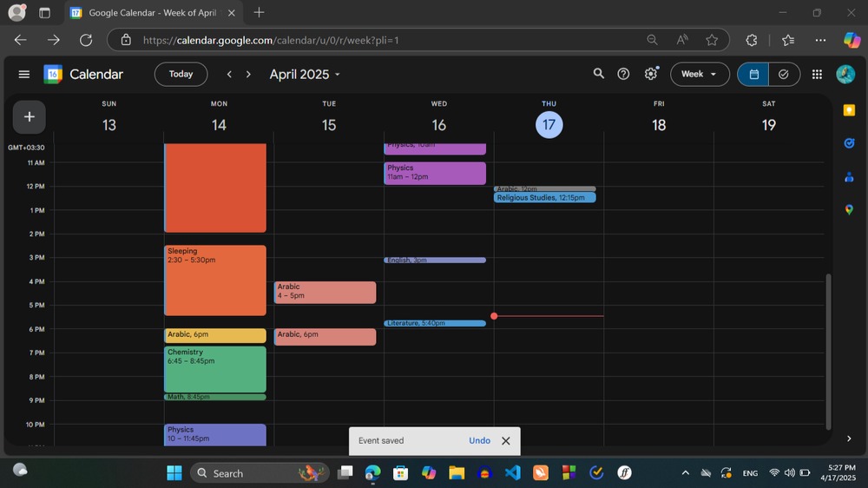This screenshot has width=868, height=488.
Task: Go to the next week arrow
Action: pyautogui.click(x=248, y=74)
